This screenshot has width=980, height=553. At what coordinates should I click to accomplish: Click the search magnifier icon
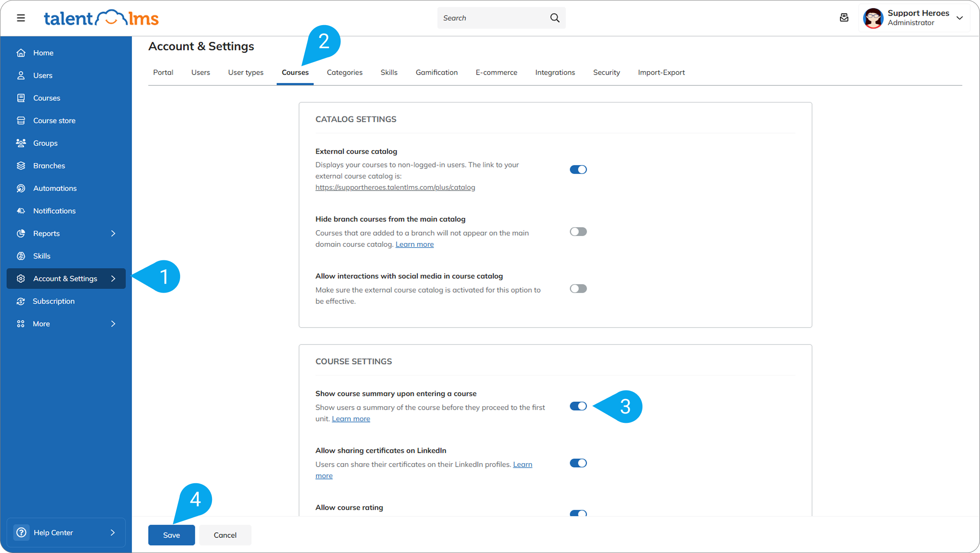(555, 18)
